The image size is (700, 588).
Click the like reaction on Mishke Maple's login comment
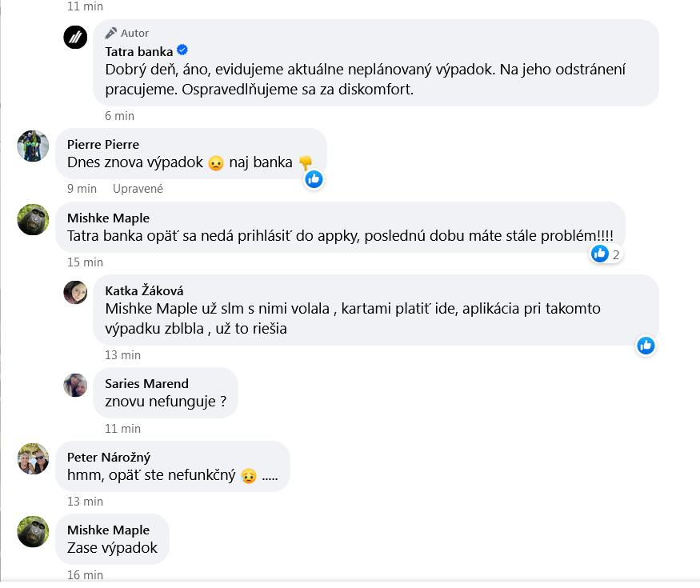(600, 254)
